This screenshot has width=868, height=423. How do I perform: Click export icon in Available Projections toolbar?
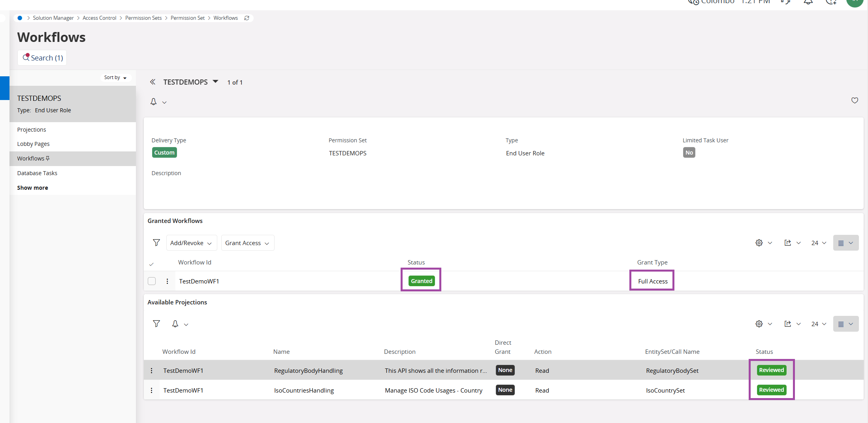click(x=787, y=324)
